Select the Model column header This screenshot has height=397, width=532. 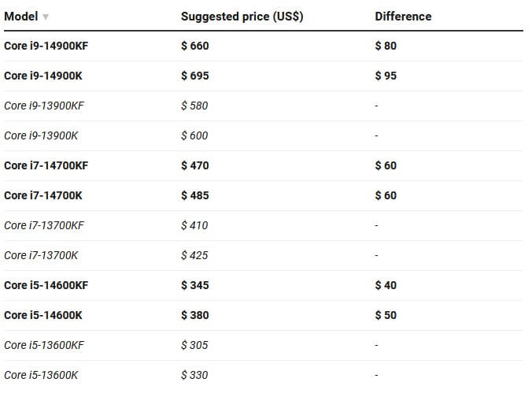point(21,17)
